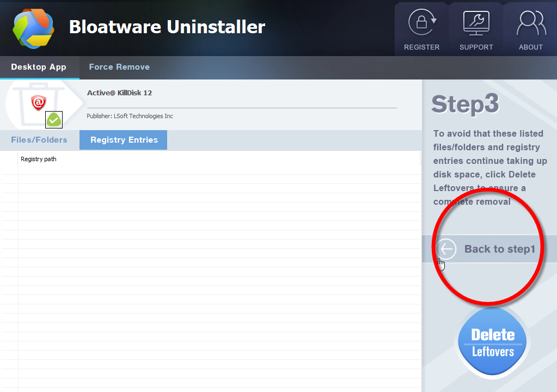Click the SUPPORT label

476,47
